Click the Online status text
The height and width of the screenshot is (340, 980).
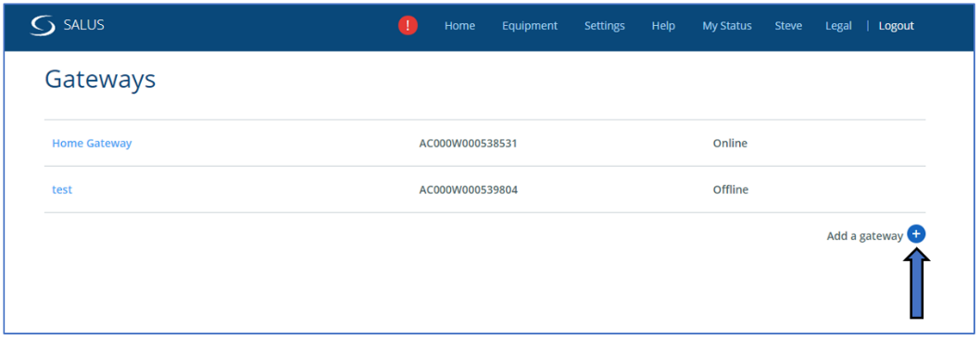730,143
